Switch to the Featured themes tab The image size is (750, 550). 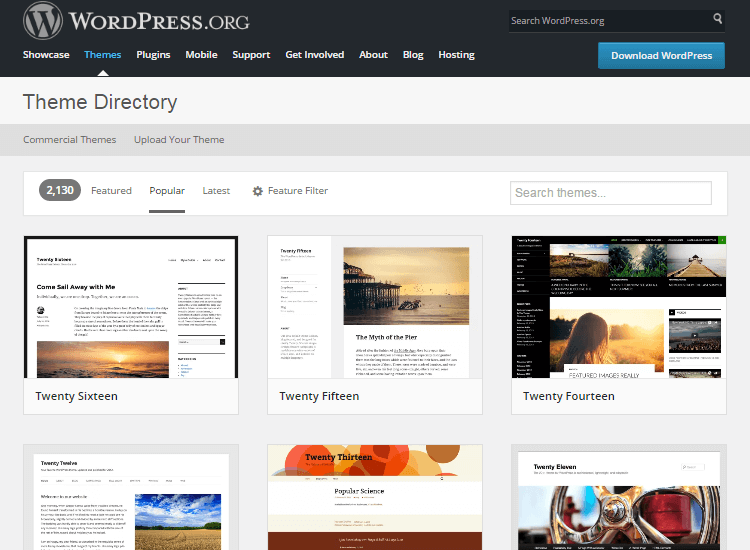click(x=111, y=191)
